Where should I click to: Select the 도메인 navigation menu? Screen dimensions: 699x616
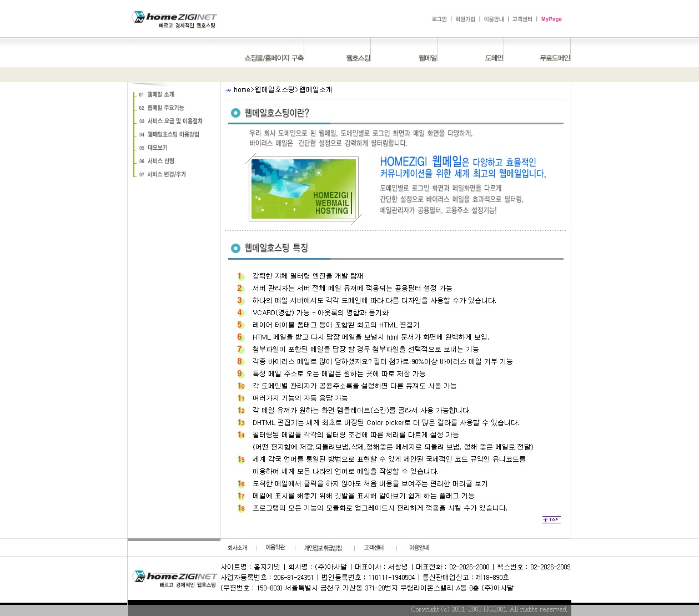tap(494, 58)
